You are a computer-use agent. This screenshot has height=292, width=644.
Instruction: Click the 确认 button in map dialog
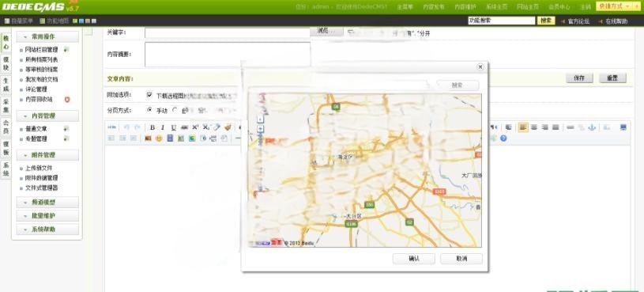coord(413,259)
